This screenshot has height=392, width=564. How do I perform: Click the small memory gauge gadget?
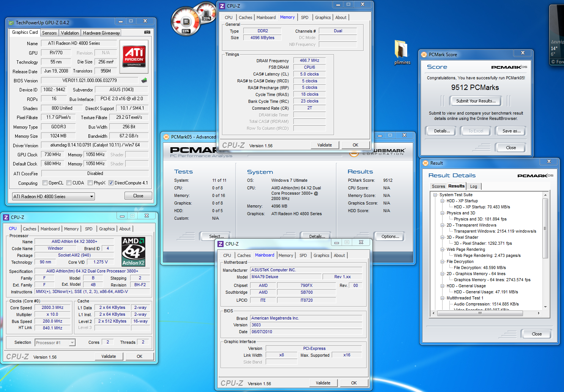coord(206,13)
